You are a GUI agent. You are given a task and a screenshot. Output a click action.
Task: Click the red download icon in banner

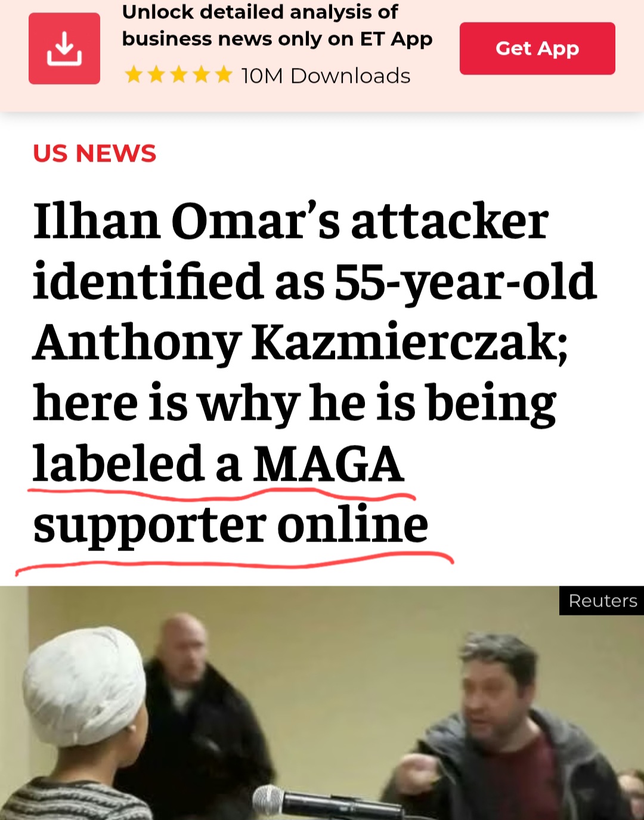click(x=64, y=48)
